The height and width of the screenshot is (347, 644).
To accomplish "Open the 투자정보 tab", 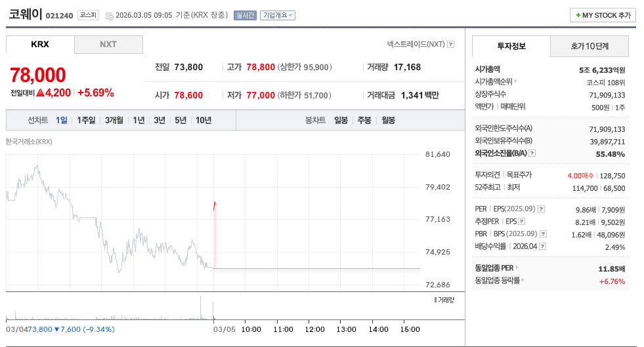I will (x=511, y=46).
